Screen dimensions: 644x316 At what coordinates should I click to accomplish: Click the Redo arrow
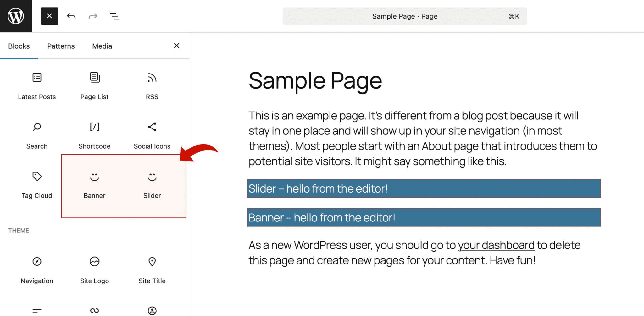(93, 16)
